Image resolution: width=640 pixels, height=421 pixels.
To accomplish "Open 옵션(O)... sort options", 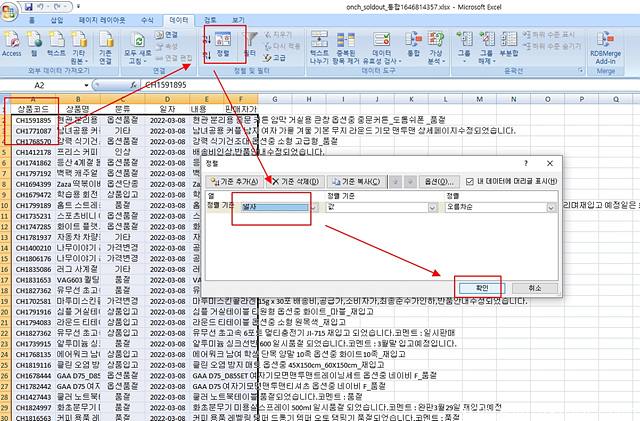I will (439, 181).
